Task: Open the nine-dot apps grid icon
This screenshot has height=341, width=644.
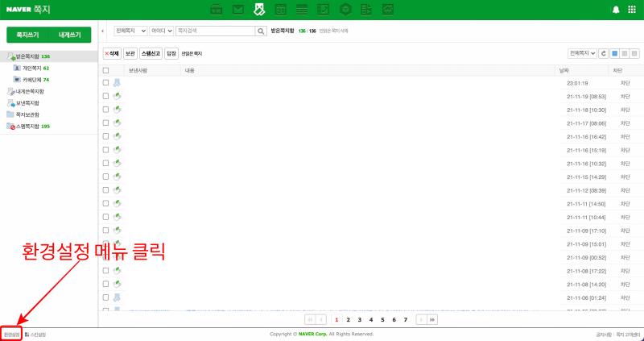Action: (632, 10)
